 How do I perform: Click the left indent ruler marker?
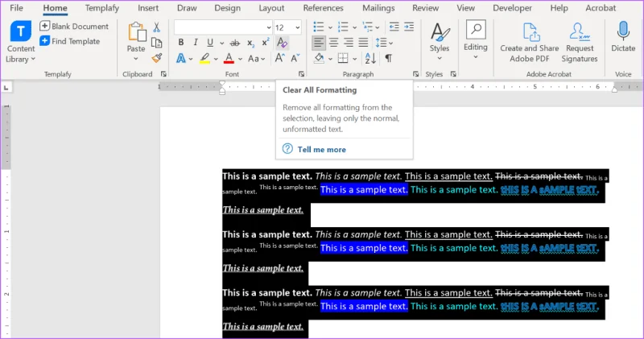point(222,93)
